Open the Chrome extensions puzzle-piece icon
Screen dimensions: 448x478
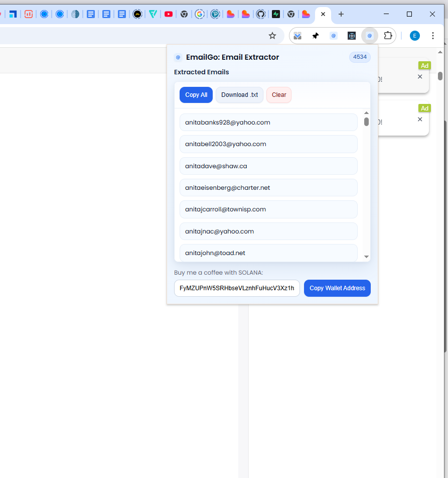tap(388, 36)
